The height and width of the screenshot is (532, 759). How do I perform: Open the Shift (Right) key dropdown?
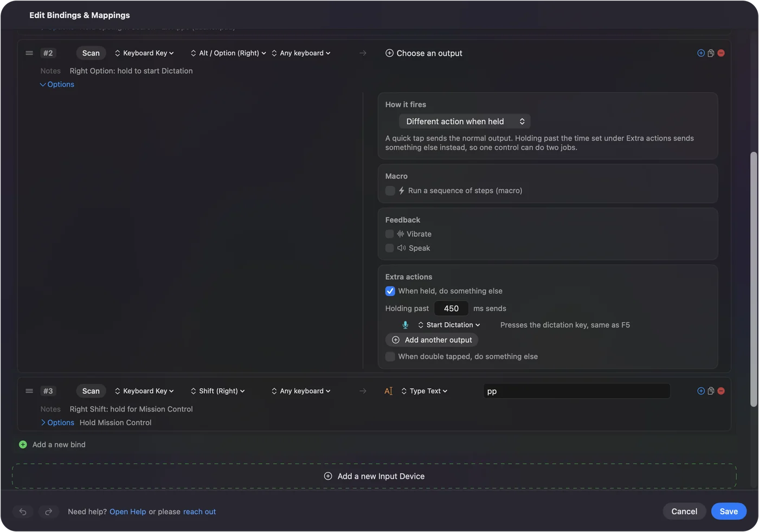tap(218, 391)
